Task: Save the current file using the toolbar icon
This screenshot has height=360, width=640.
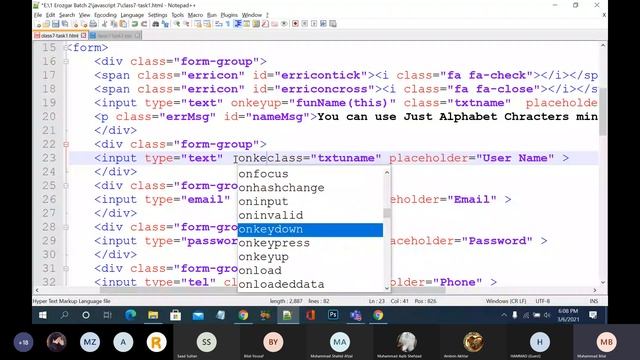Action: pos(56,24)
